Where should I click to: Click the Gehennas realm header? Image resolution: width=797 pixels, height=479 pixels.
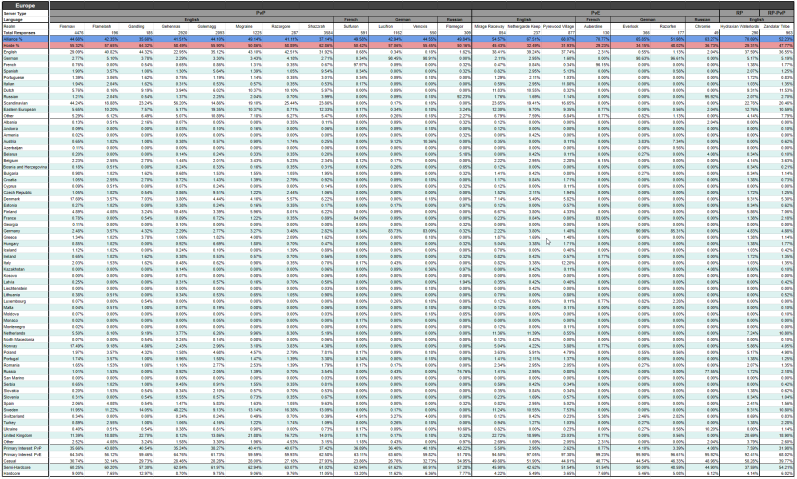171,26
